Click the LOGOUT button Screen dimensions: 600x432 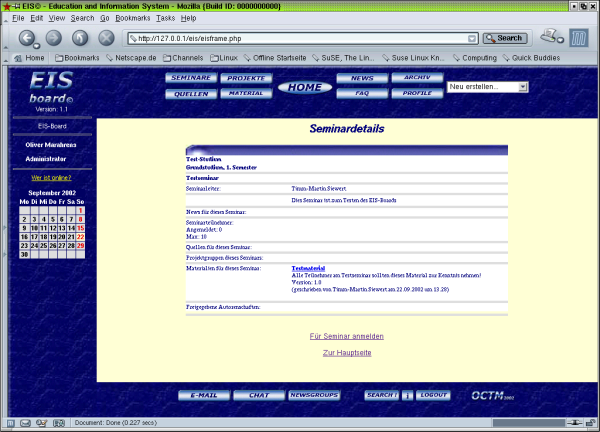[433, 395]
